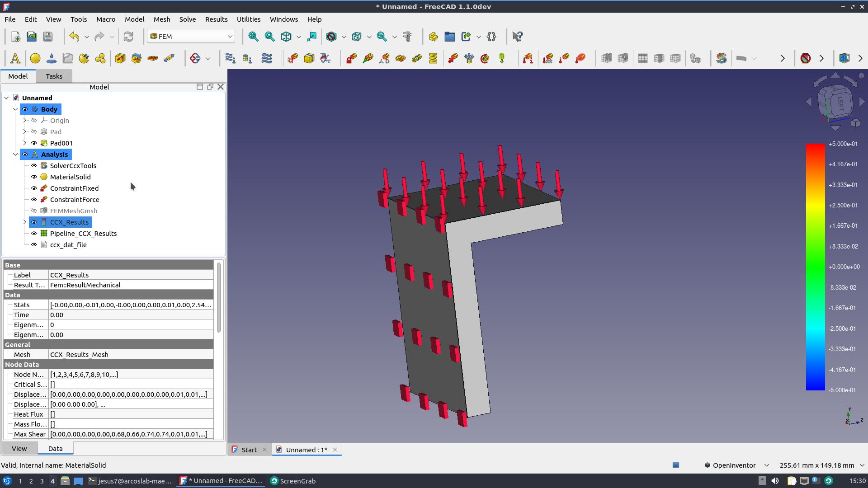This screenshot has width=868, height=488.
Task: Click the Fit all zoom icon
Action: pyautogui.click(x=253, y=37)
